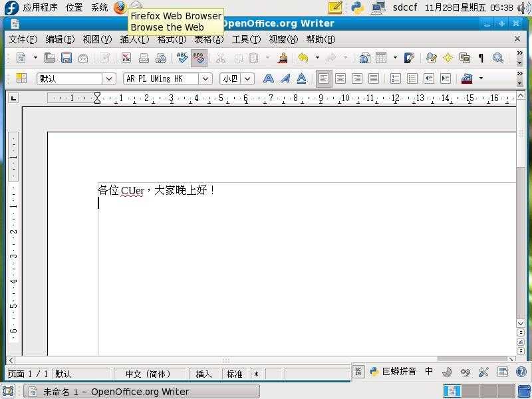Open the Gallery icon
532x399 pixels.
click(464, 58)
